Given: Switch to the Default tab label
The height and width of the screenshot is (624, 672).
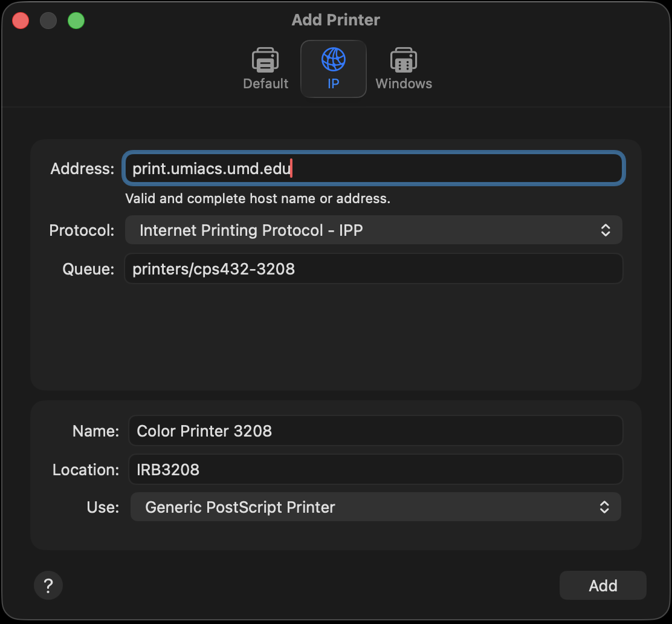Looking at the screenshot, I should 265,83.
